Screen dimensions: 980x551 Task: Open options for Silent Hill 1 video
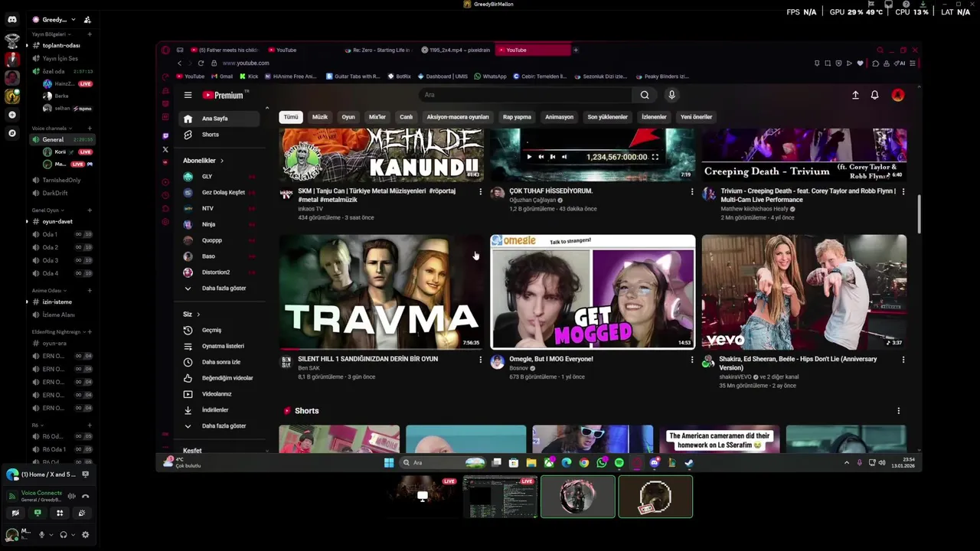(481, 360)
